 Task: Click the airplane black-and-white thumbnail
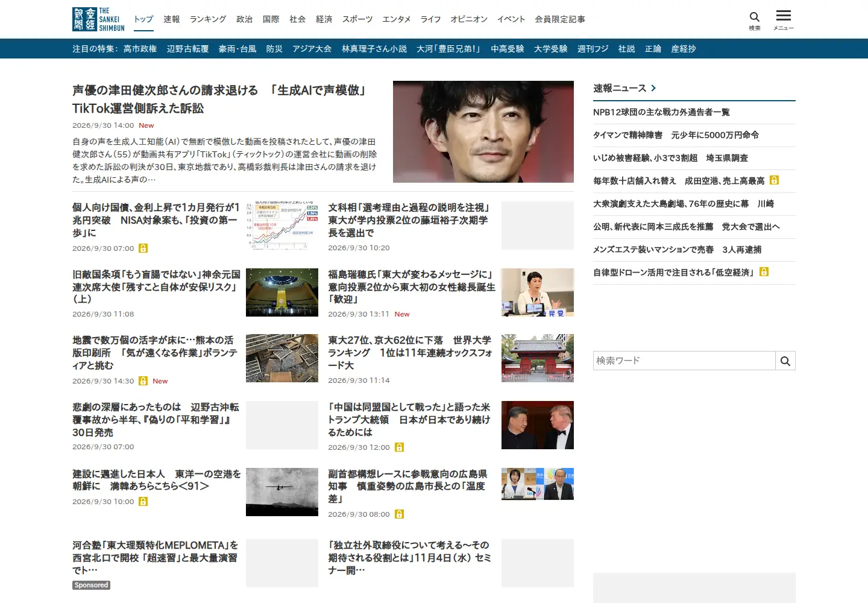tap(282, 492)
